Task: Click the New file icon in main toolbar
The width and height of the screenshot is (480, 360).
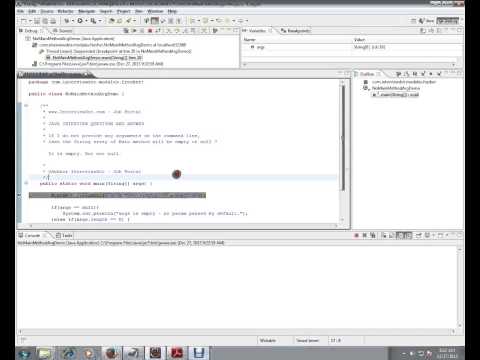Action: [24, 21]
